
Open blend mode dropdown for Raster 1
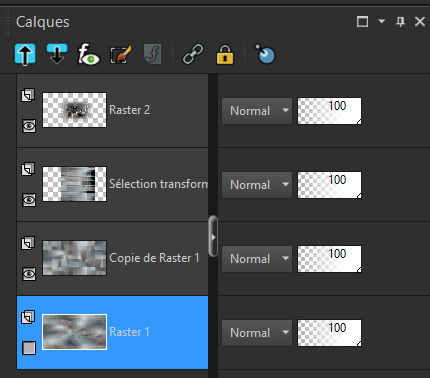257,333
